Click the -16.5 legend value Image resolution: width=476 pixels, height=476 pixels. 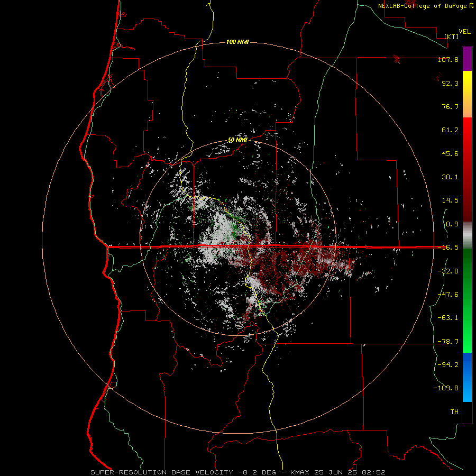coord(448,248)
